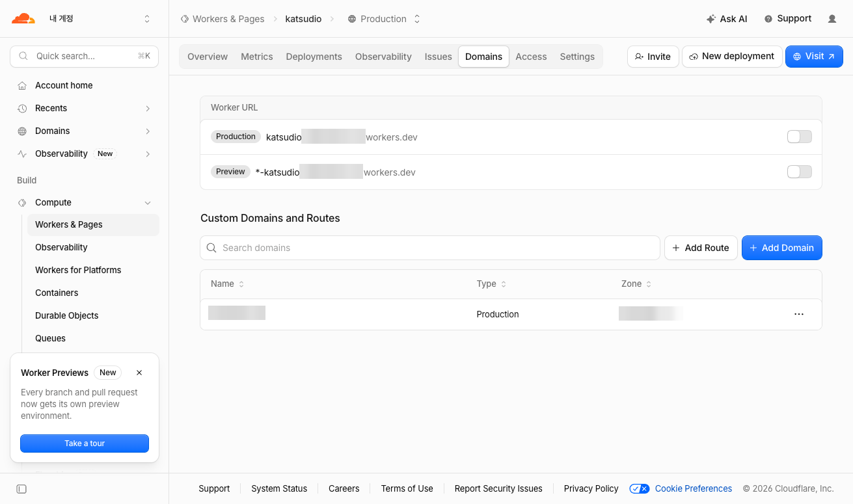Focus the Search domains field

[x=430, y=248]
